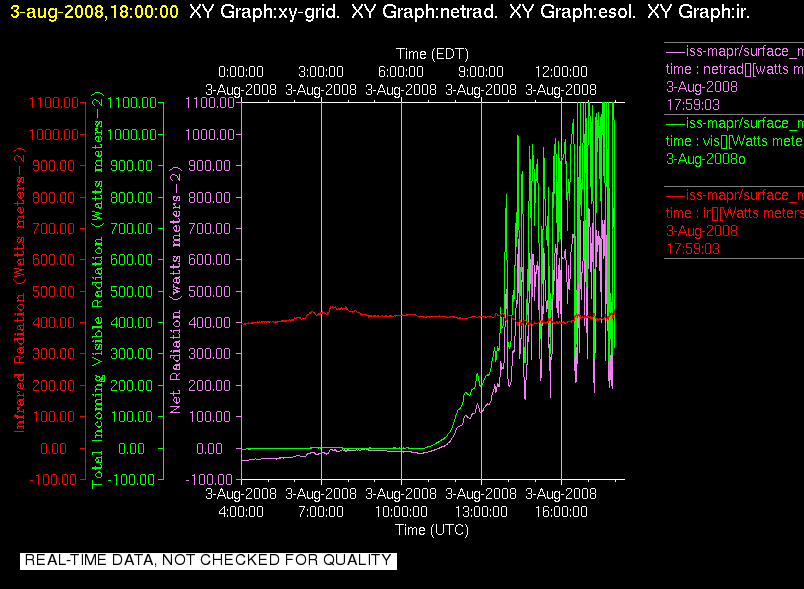Screen dimensions: 804x589
Task: Click the violet iss-mapr/surface legend entry
Action: (x=734, y=51)
